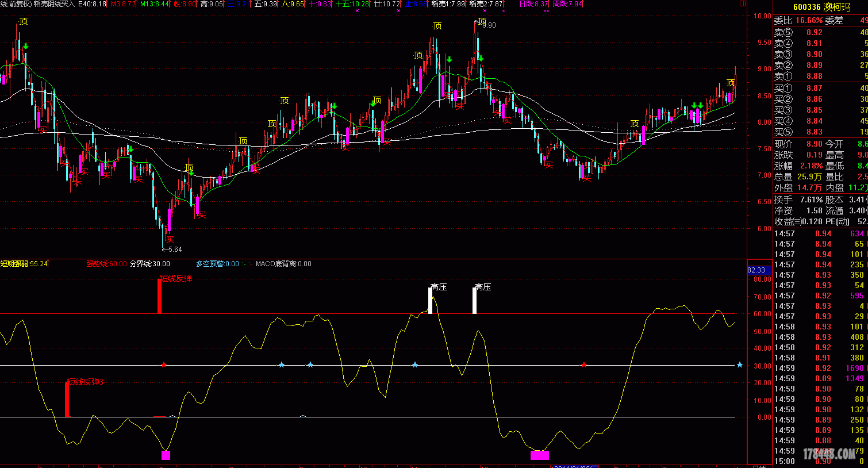Click the 日跌:8.37 indicator value
This screenshot has height=468, width=868.
[x=533, y=4]
